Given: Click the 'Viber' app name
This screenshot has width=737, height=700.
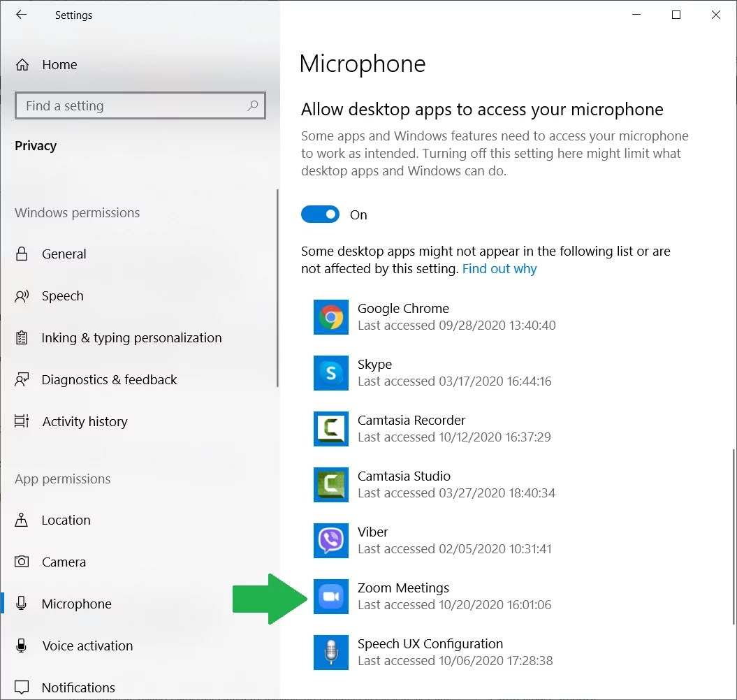Looking at the screenshot, I should (x=373, y=532).
